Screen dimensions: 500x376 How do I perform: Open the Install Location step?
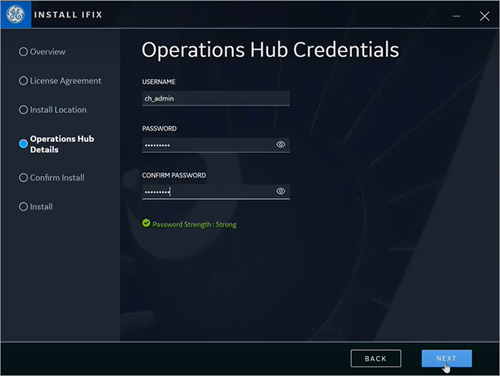[x=53, y=110]
